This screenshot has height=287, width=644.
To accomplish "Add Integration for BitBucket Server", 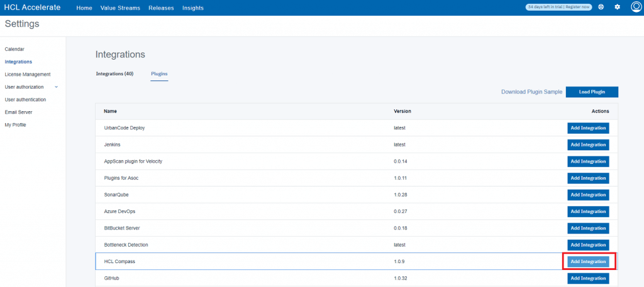I will point(588,228).
